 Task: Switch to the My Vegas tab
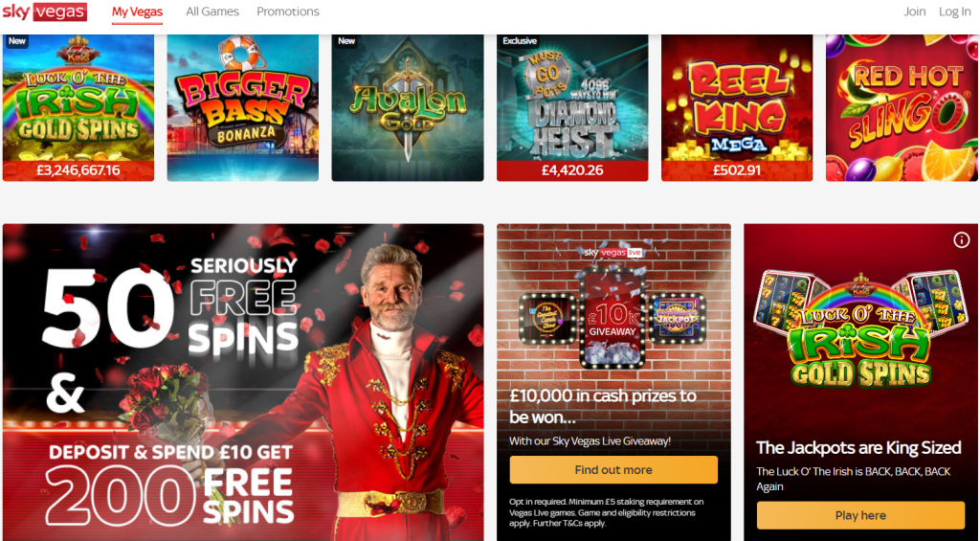pos(138,11)
